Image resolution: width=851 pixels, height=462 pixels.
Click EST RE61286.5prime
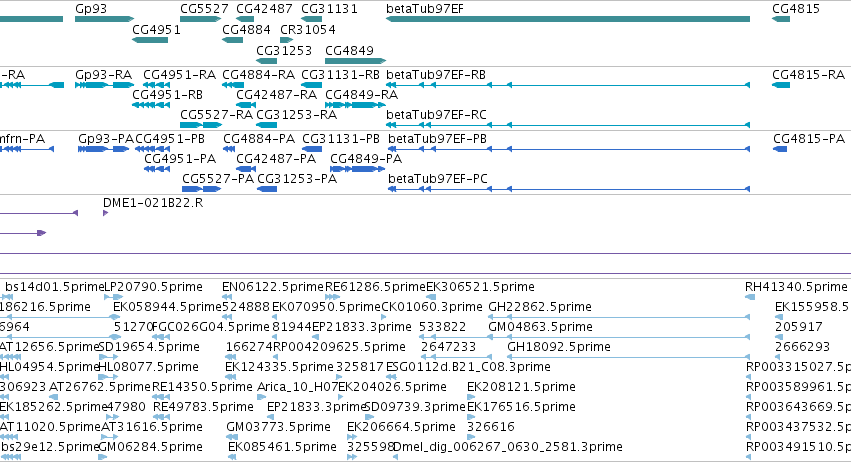(x=332, y=297)
